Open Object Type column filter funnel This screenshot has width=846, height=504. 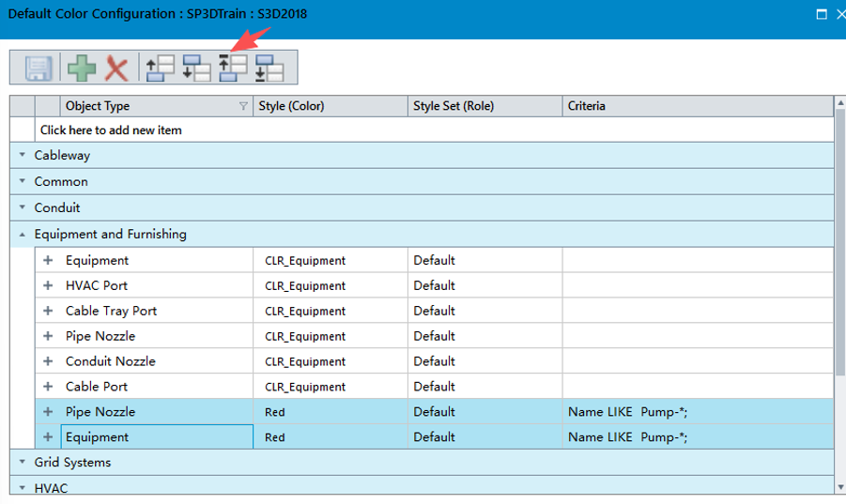point(243,106)
